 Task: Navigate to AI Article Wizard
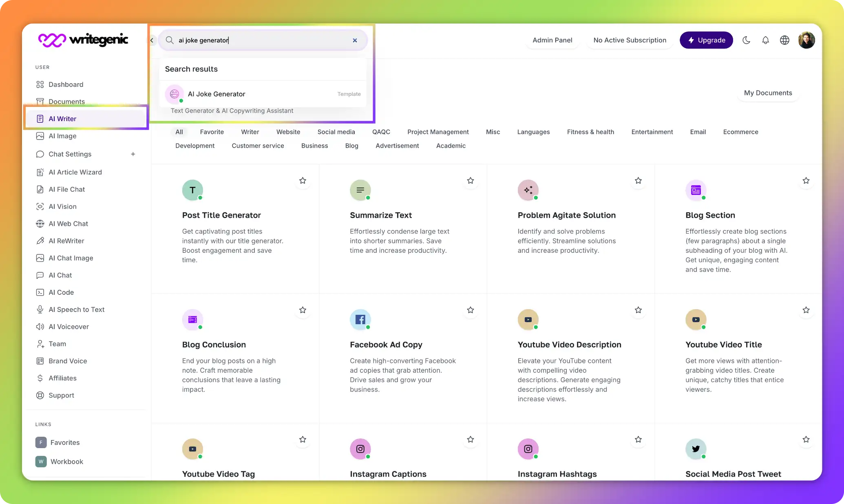pos(75,172)
